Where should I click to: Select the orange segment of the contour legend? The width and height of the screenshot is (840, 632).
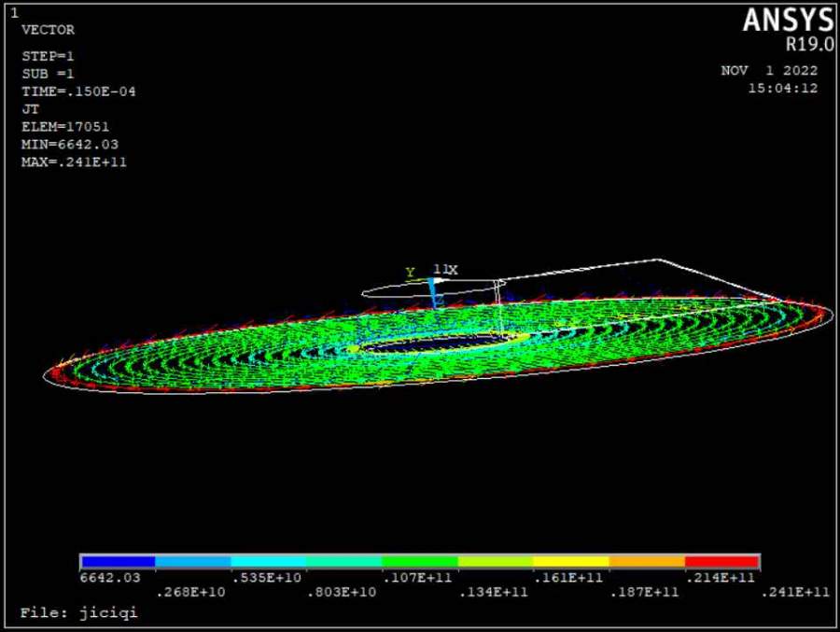pyautogui.click(x=647, y=562)
